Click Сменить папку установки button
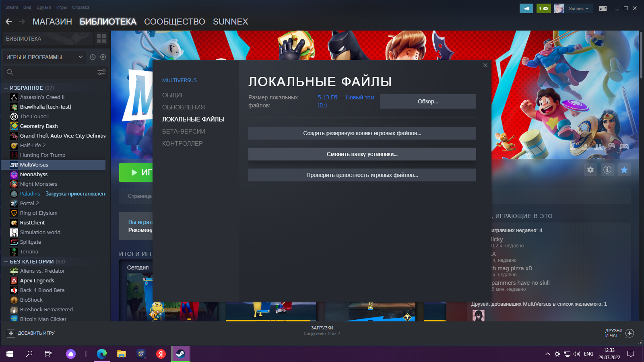This screenshot has height=362, width=644. tap(362, 154)
